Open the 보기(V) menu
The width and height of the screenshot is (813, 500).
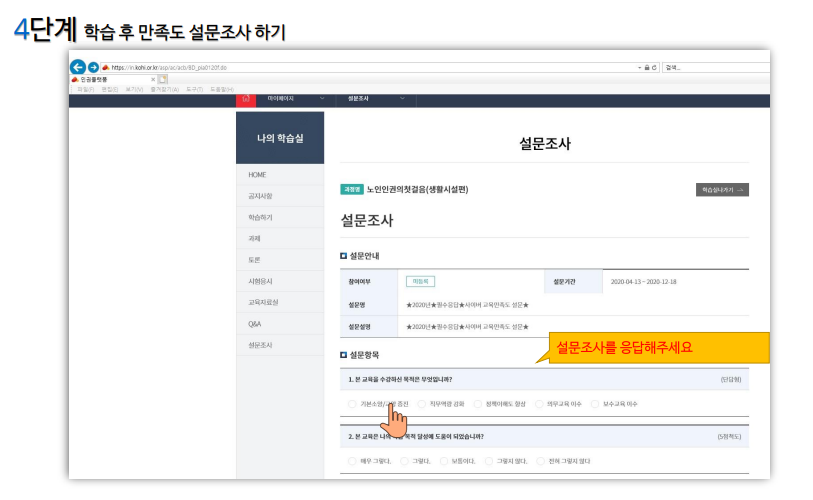click(134, 89)
